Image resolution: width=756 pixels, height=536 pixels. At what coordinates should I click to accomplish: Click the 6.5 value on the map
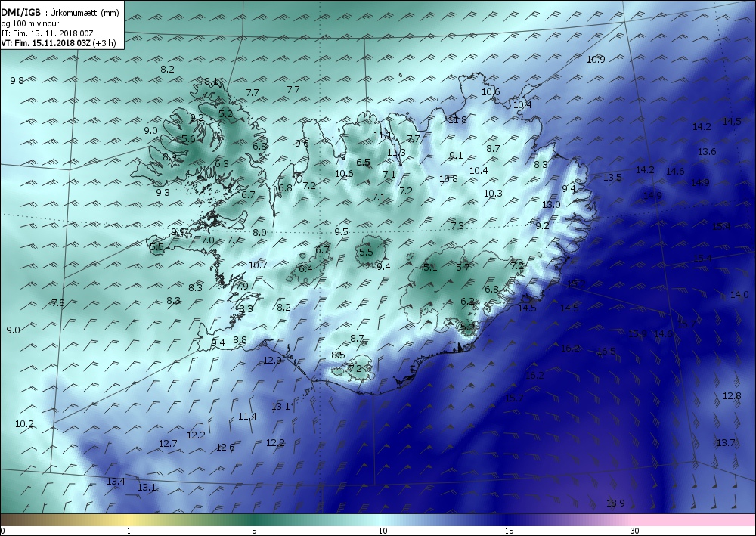point(363,162)
